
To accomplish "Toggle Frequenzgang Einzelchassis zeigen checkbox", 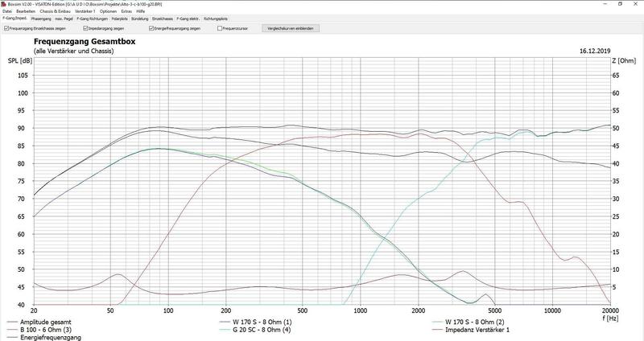I will tap(6, 29).
